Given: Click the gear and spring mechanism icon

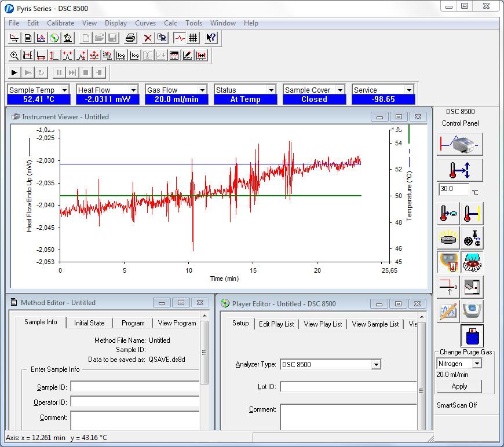Looking at the screenshot, I should click(472, 238).
